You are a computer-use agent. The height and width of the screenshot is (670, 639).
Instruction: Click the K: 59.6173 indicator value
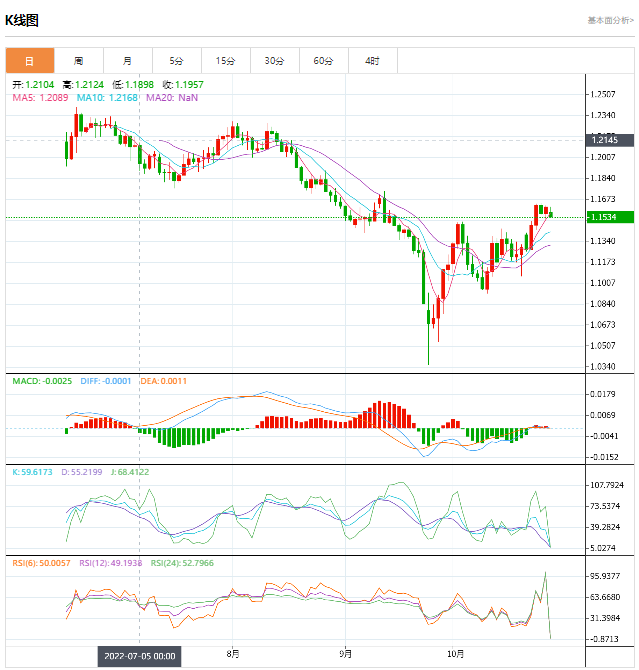click(32, 472)
